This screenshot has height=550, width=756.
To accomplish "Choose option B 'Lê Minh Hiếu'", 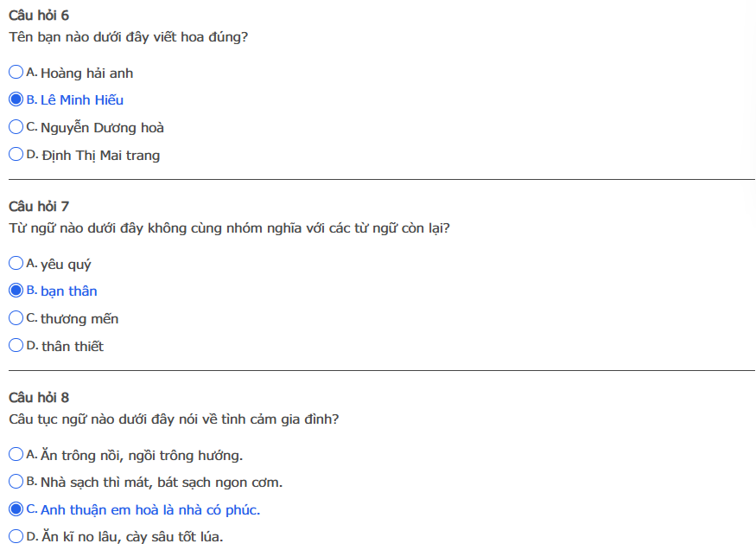I will 16,99.
